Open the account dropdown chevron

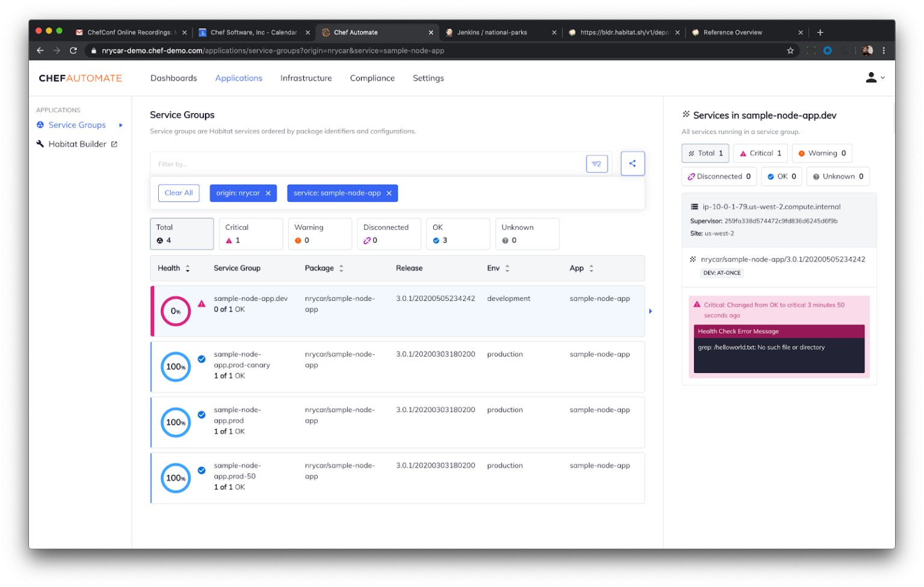point(882,78)
